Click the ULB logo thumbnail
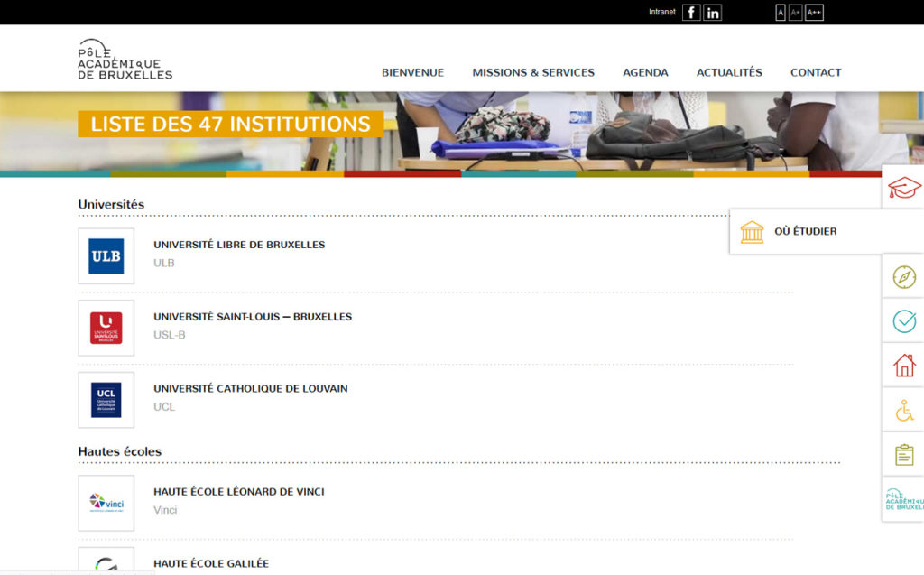This screenshot has width=924, height=575. click(x=106, y=256)
